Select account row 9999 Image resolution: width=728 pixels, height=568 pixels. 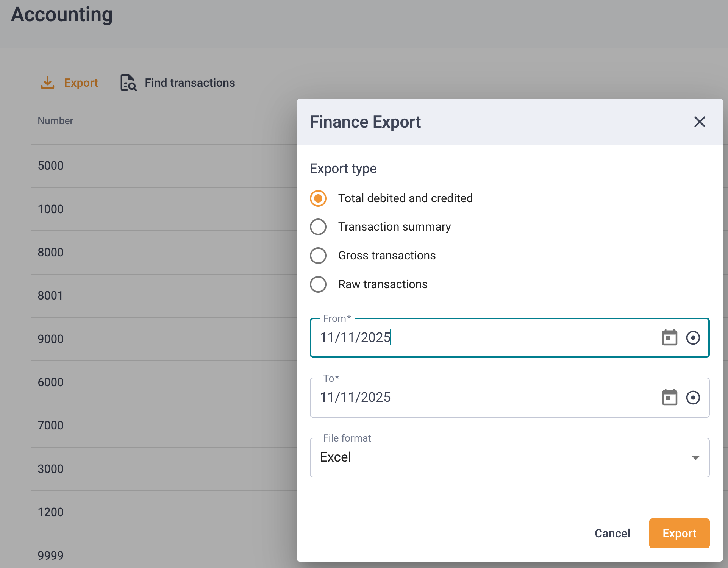(164, 551)
